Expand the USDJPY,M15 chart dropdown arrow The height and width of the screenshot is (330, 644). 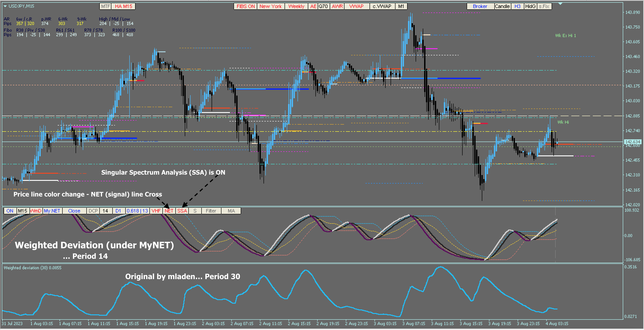pos(5,6)
